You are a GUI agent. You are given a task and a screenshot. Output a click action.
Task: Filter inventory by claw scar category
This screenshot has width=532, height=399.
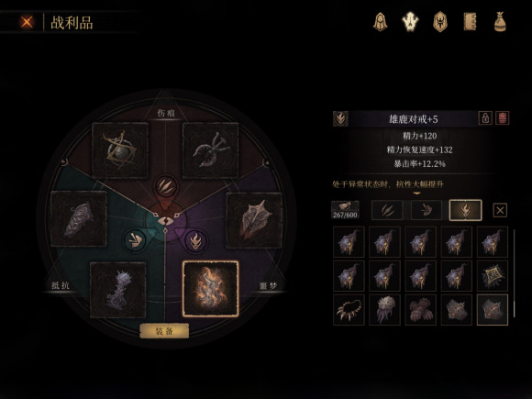coord(387,210)
